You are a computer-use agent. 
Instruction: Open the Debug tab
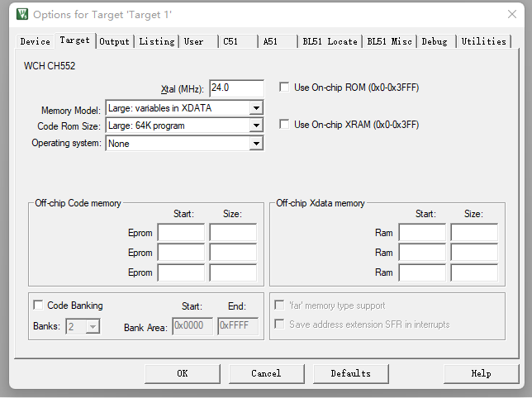pyautogui.click(x=434, y=41)
